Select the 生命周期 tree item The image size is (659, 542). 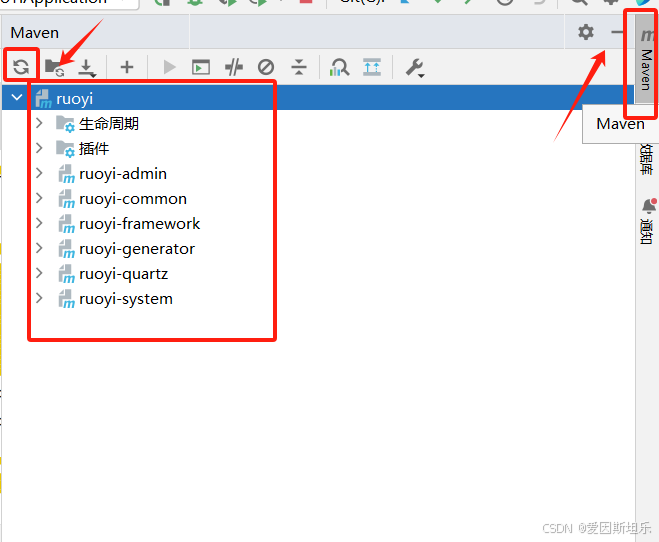click(x=109, y=124)
